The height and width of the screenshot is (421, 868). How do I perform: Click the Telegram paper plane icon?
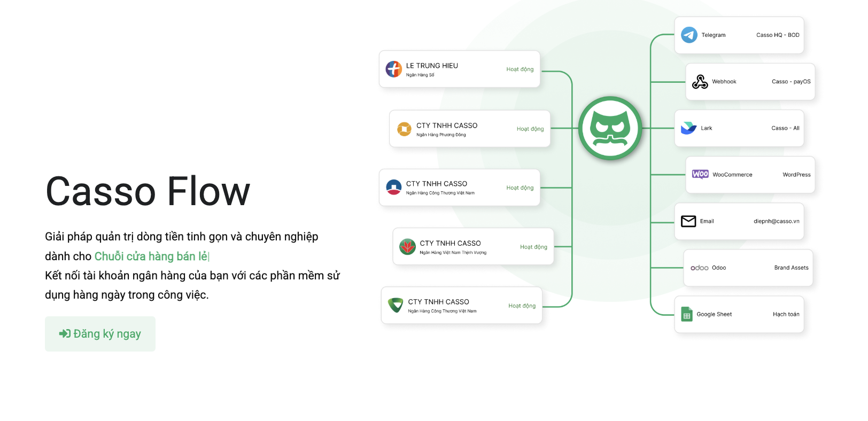click(x=689, y=35)
